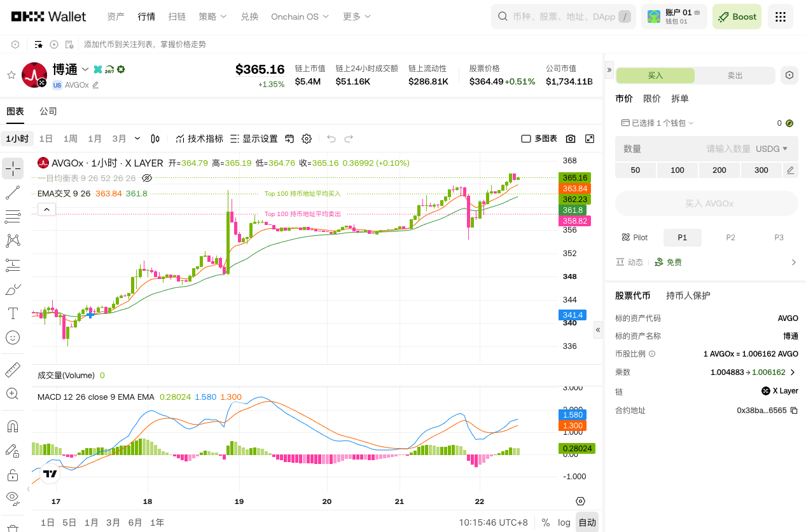The width and height of the screenshot is (806, 532).
Task: Click the Boost rocket button
Action: tap(737, 17)
